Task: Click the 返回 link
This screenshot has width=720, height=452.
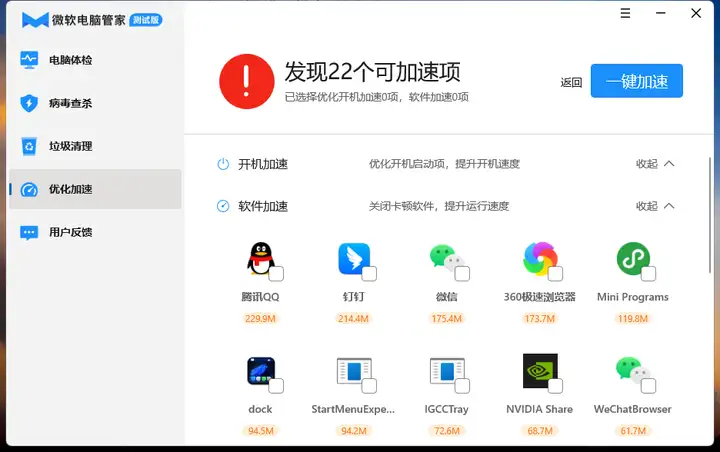Action: pos(571,83)
